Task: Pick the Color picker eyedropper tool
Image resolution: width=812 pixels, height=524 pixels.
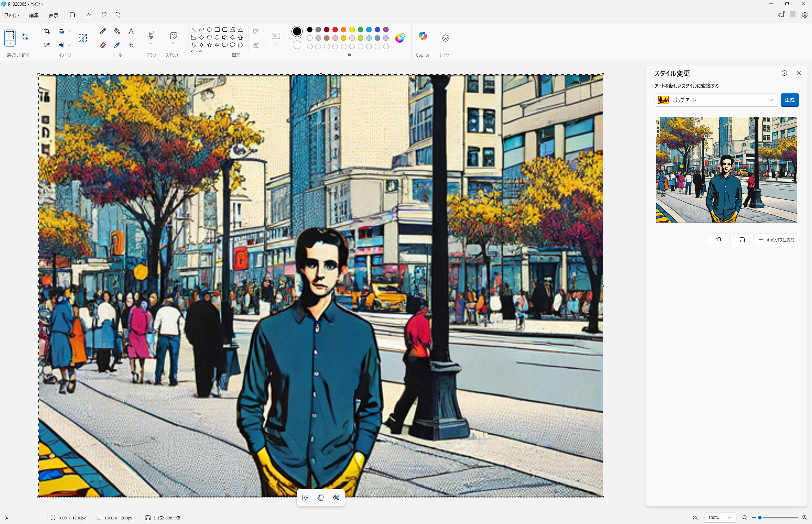Action: coord(117,45)
